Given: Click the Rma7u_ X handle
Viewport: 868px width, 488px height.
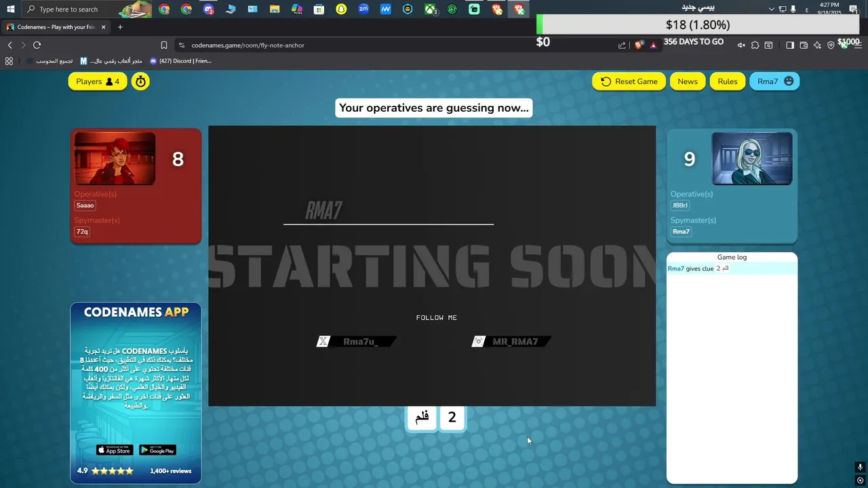Looking at the screenshot, I should click(357, 342).
